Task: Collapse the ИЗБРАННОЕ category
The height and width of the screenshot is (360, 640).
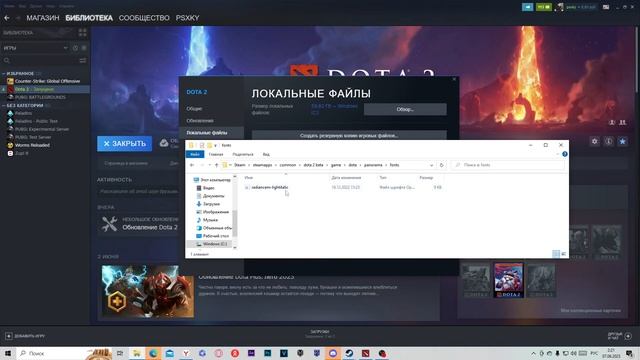Action: tap(20, 73)
